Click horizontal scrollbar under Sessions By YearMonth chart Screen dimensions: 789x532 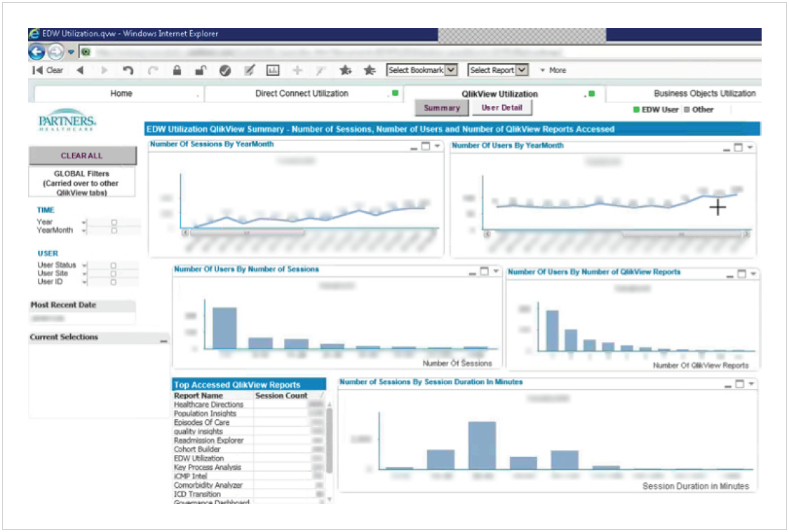pyautogui.click(x=247, y=233)
